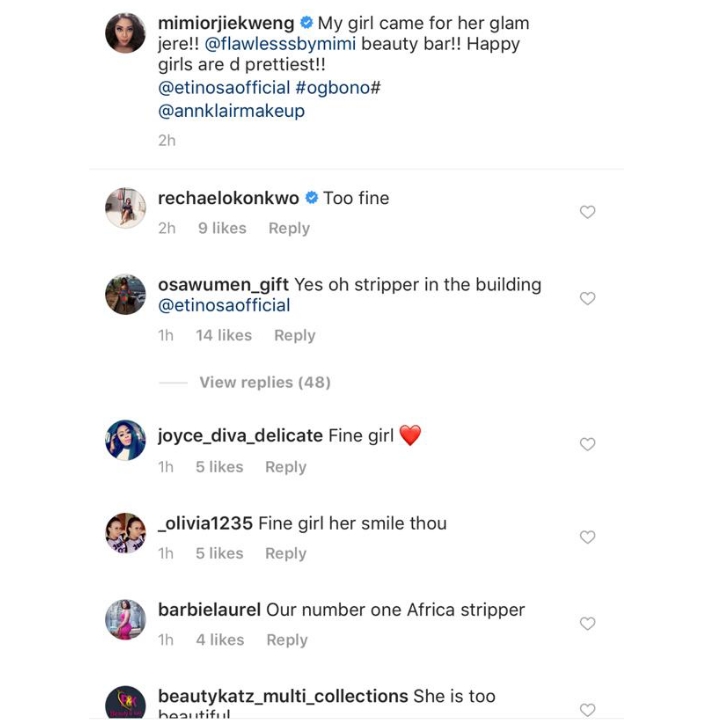Reply to joyce_diva_delicate's comment

(286, 467)
